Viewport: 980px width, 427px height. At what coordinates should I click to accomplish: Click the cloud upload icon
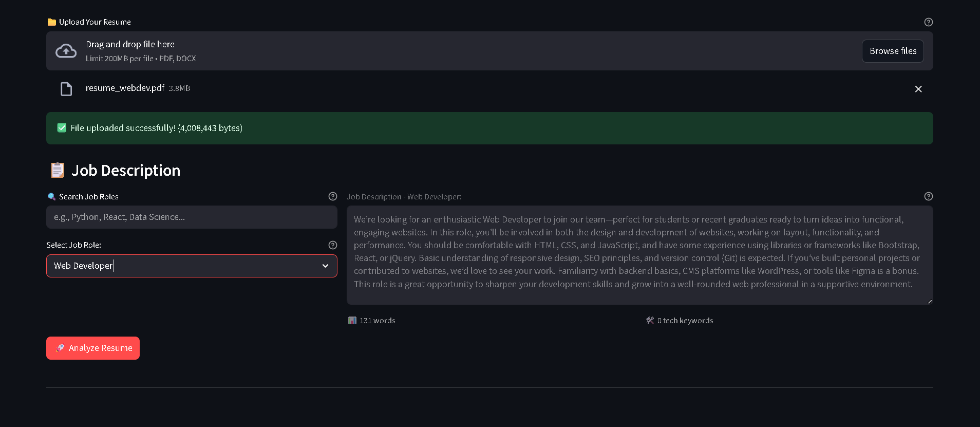coord(66,51)
